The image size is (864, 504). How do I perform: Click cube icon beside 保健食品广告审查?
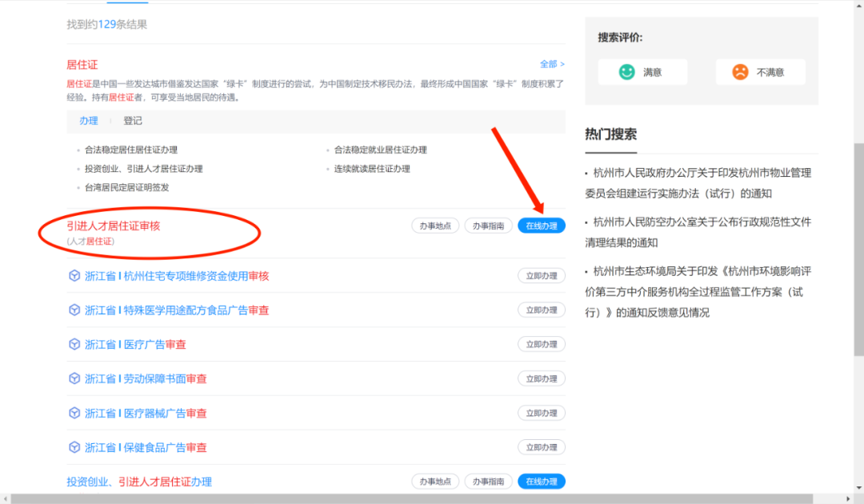(x=74, y=448)
